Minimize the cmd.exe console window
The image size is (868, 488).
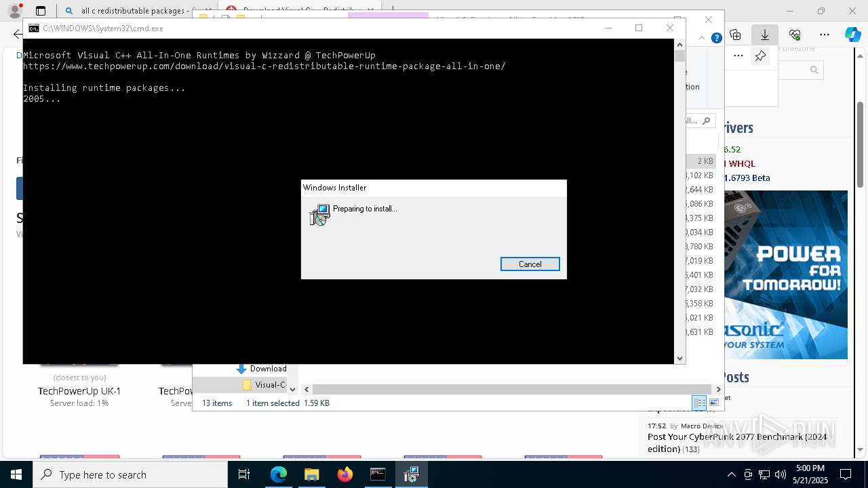click(608, 28)
